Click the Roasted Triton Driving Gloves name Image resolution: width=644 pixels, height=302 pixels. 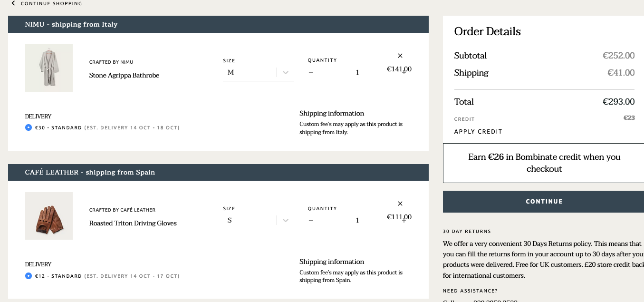133,223
